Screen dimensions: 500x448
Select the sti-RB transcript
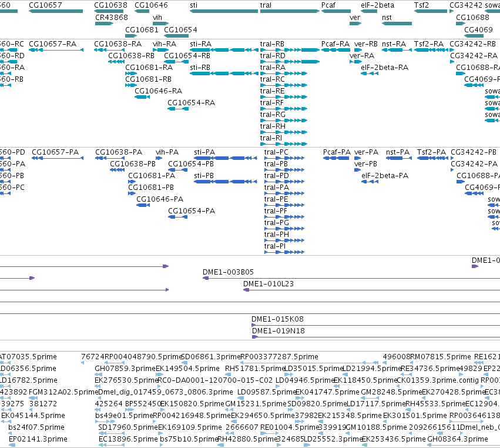click(x=224, y=73)
